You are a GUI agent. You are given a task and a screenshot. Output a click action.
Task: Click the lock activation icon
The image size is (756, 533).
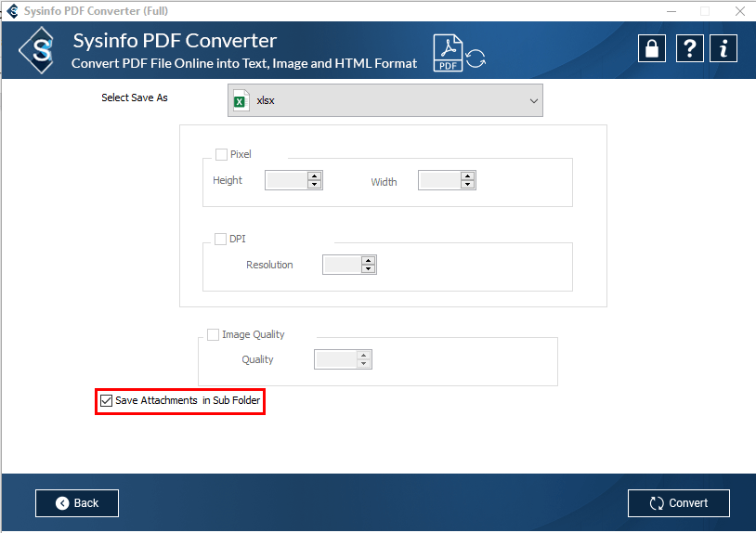tap(652, 48)
